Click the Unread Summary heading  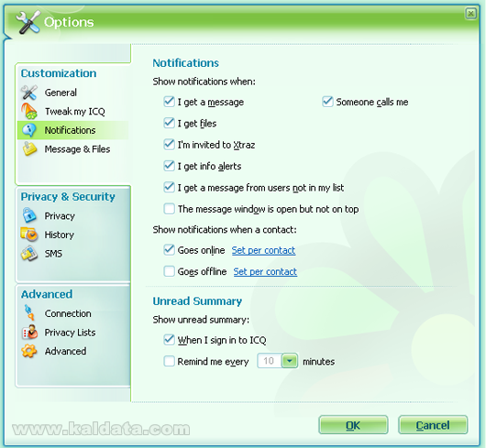coord(197,300)
